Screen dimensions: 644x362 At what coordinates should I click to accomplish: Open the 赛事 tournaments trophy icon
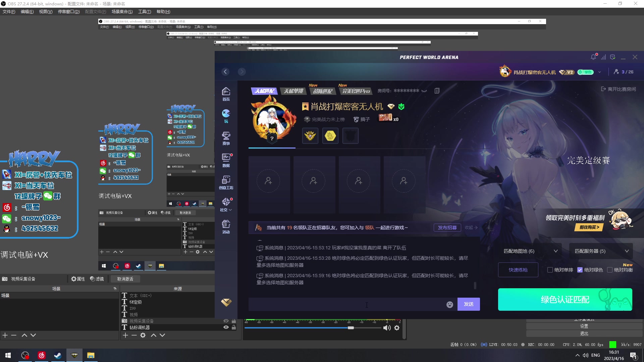[226, 138]
